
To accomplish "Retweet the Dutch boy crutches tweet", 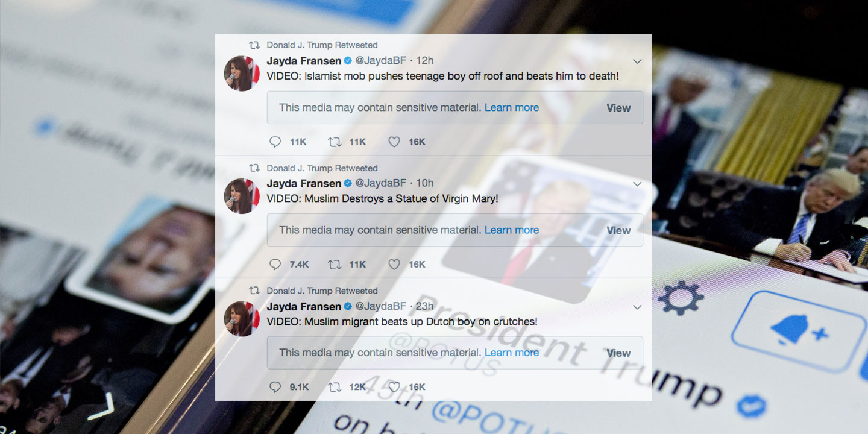I will click(335, 387).
